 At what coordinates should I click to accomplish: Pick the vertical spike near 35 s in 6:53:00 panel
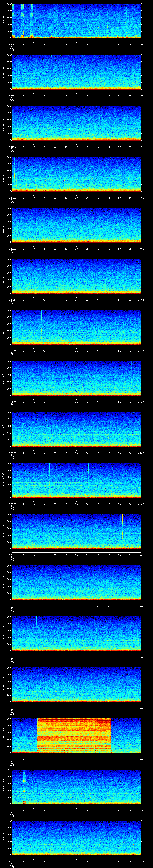[x=88, y=469]
